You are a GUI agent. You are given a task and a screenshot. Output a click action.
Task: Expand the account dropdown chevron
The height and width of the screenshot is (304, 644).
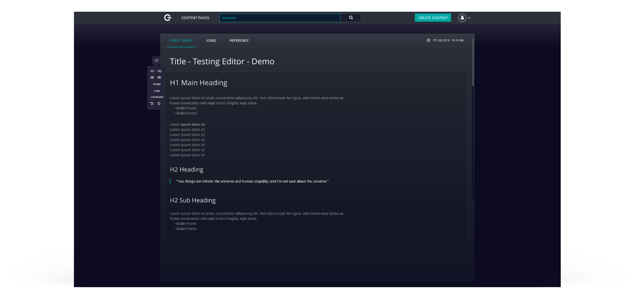(469, 18)
